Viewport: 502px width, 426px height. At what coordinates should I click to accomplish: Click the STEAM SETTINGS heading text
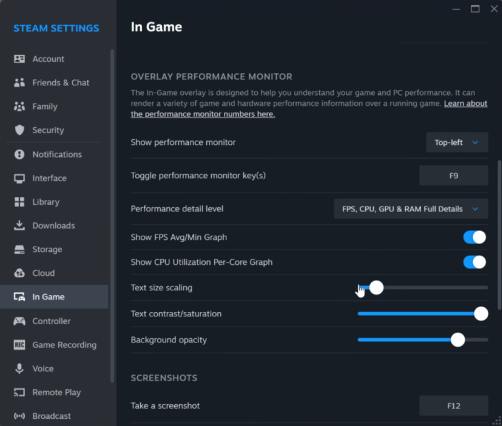[56, 28]
